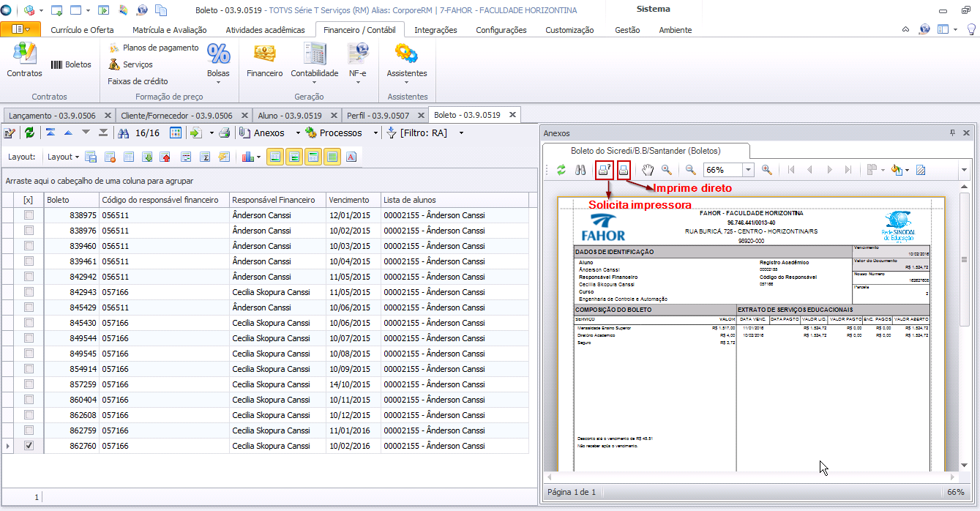Uncheck the checkbox for boleto 862760

[x=29, y=446]
